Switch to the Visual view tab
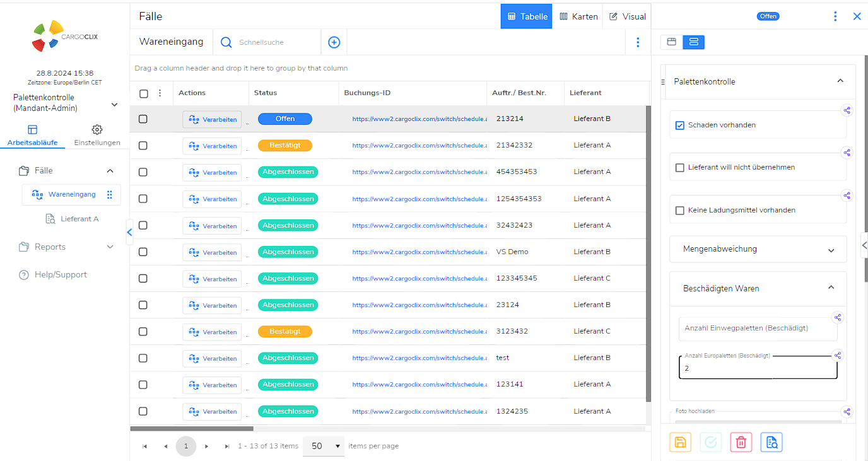868x461 pixels. (627, 16)
